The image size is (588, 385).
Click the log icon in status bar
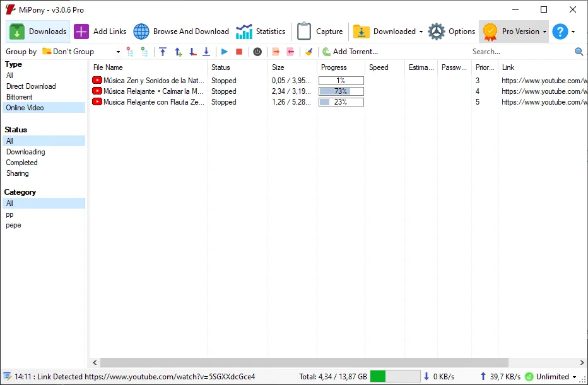coord(7,376)
